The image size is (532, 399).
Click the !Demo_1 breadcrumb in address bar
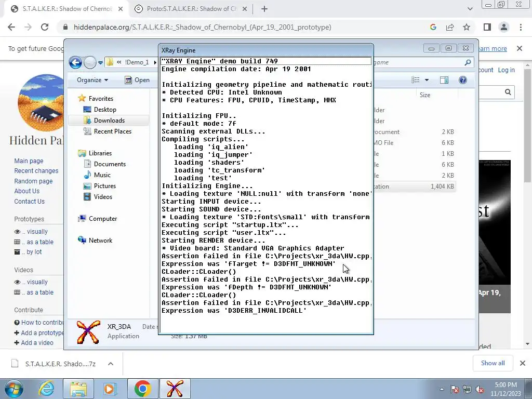[x=137, y=62]
